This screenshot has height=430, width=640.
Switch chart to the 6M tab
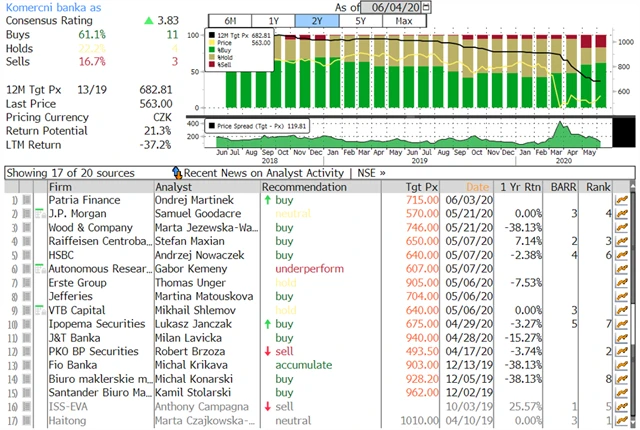[x=229, y=20]
